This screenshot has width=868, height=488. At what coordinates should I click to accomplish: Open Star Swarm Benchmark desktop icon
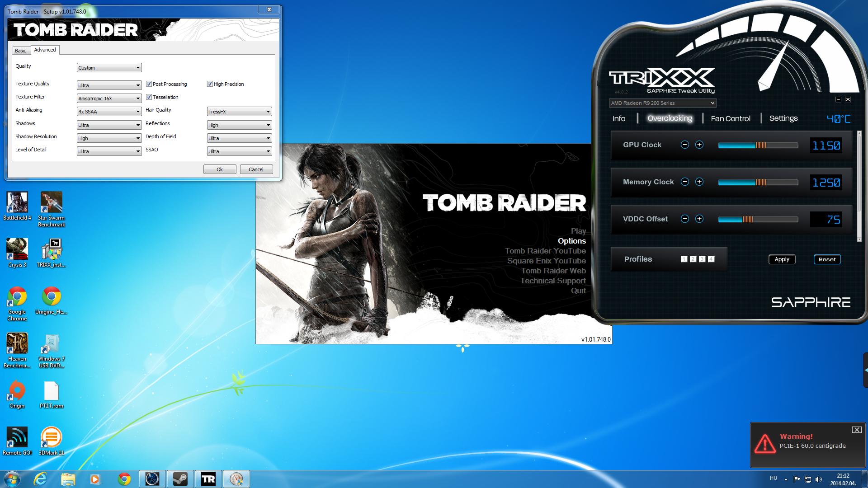(52, 209)
